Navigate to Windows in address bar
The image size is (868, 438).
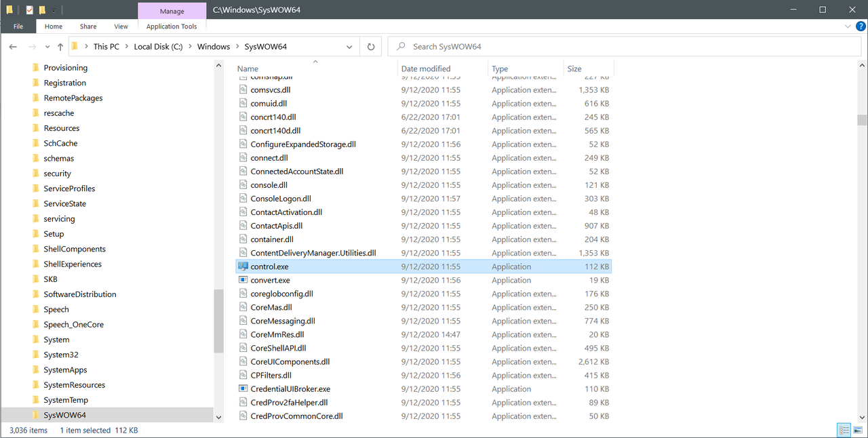click(x=214, y=47)
